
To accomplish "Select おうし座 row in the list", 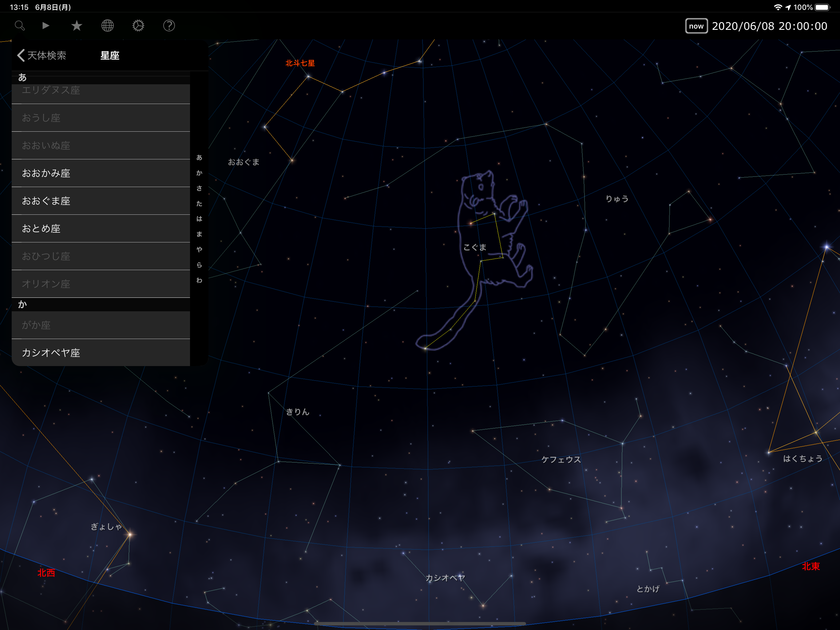I will tap(101, 118).
